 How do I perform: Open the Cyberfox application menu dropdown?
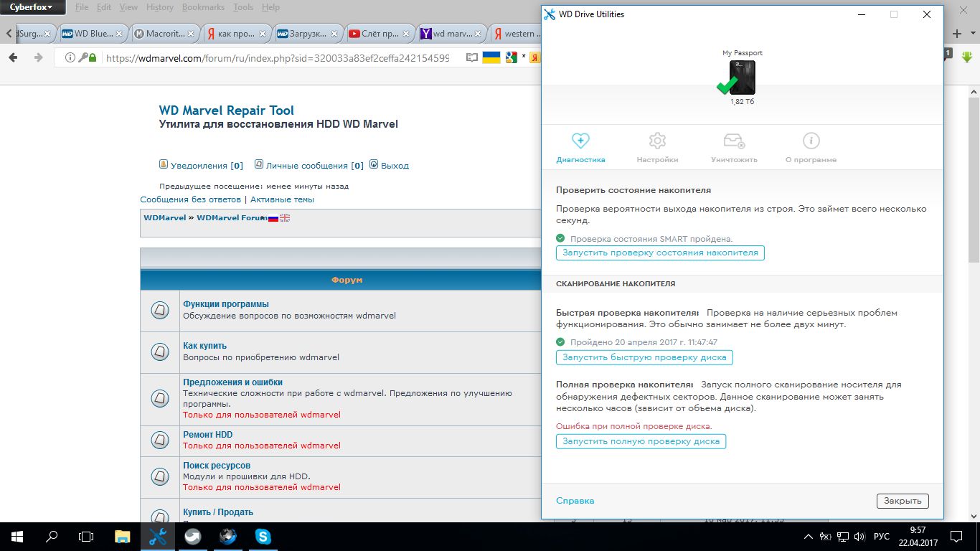(33, 7)
